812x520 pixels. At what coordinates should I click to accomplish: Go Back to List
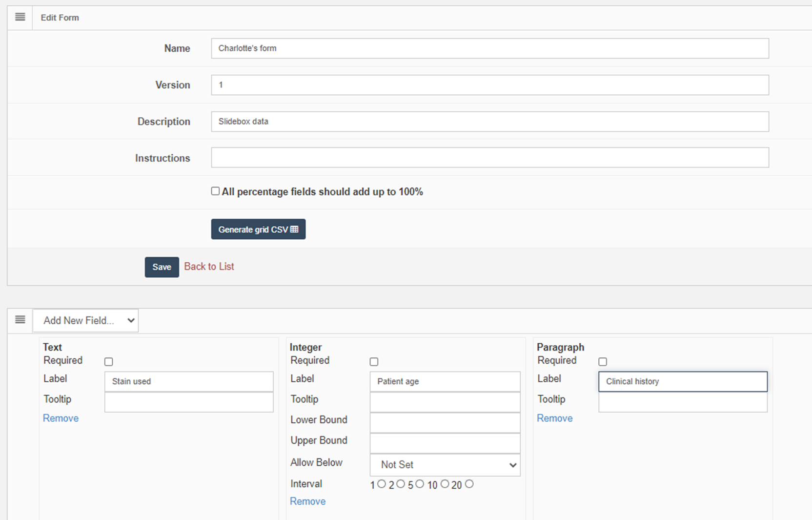pos(209,267)
